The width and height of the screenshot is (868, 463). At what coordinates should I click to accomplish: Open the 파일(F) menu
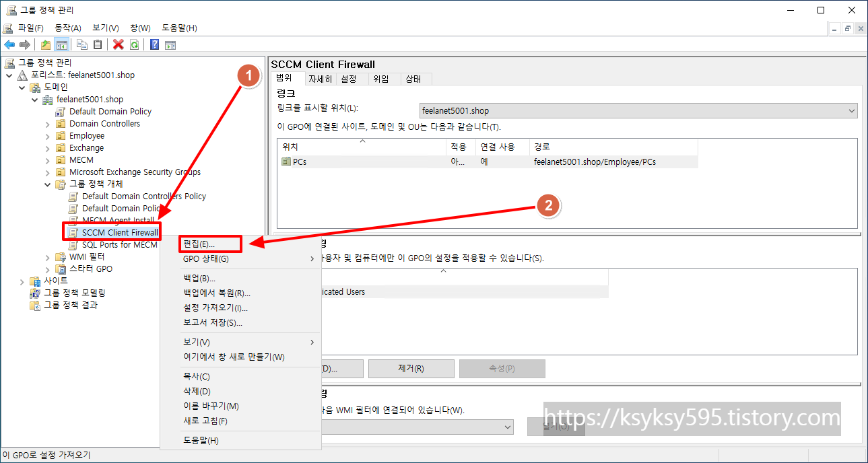click(31, 28)
